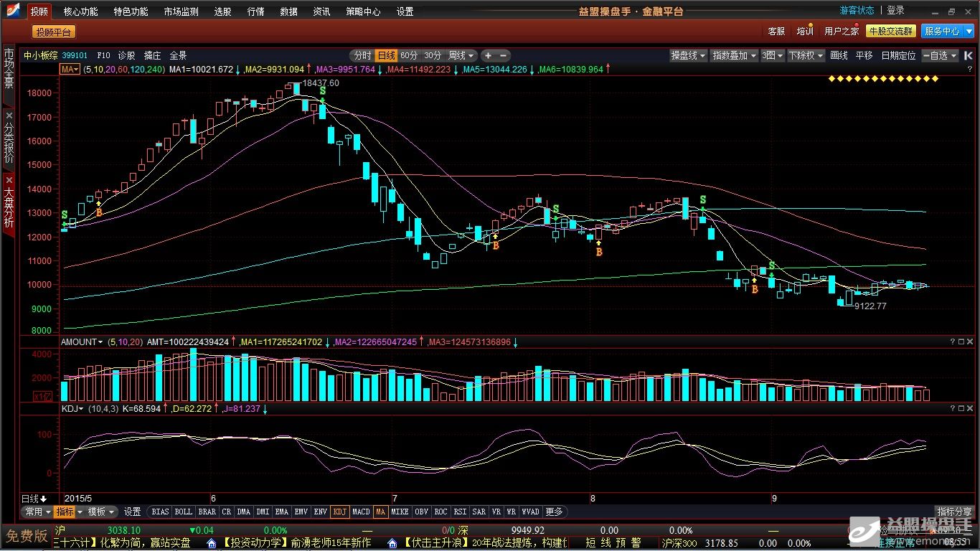
Task: Open the 常用 dropdown
Action: [38, 512]
